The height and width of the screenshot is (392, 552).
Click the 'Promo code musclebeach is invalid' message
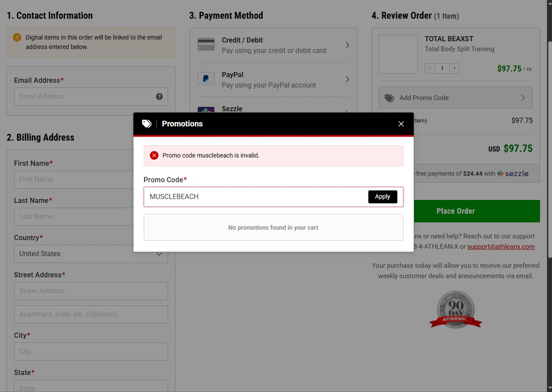click(211, 156)
